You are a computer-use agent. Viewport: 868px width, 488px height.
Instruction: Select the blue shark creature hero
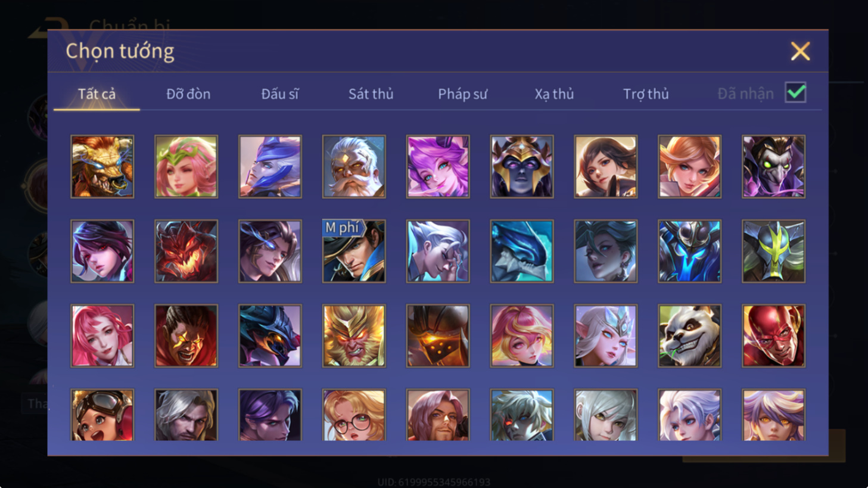(522, 251)
